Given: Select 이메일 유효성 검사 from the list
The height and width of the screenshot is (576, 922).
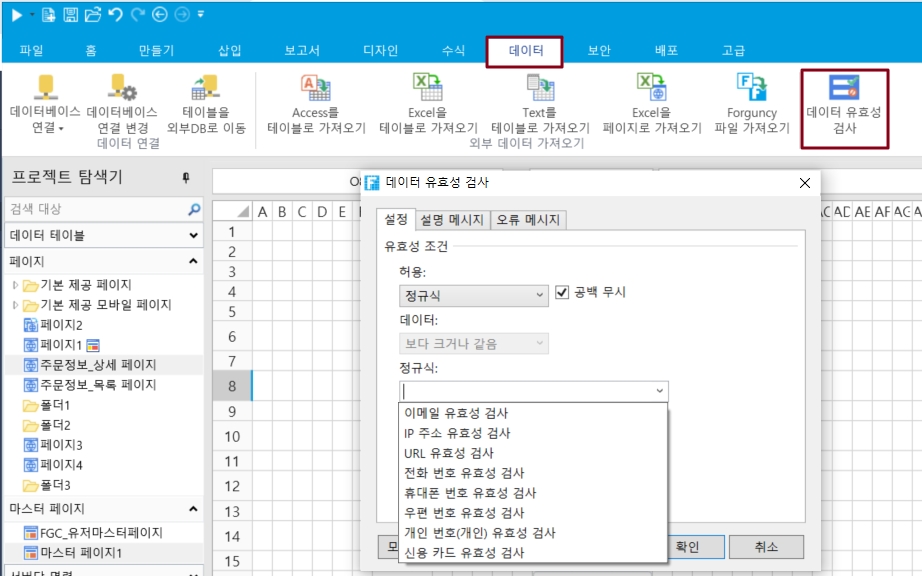Looking at the screenshot, I should (456, 413).
